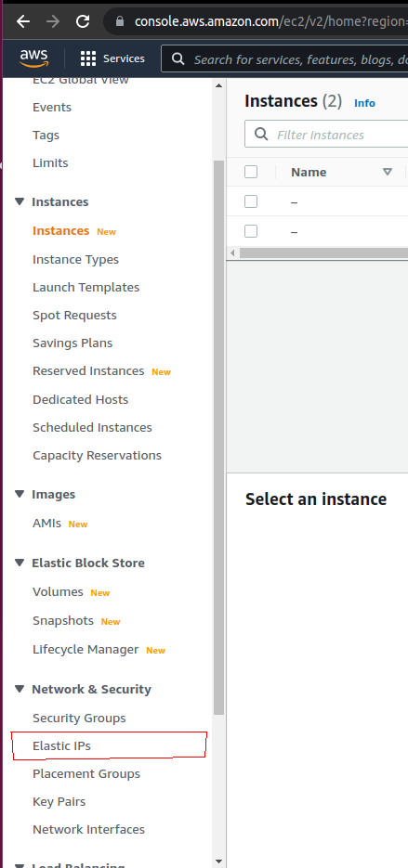Screen dimensions: 408x868
Task: Open Scheduled Instances
Action: tap(92, 427)
